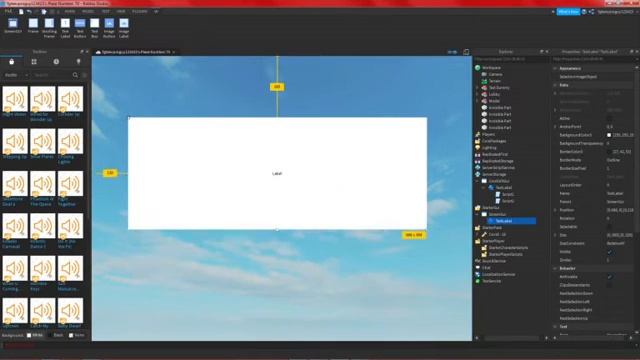Expand the Size property
Screen dimensions: 640x360
click(x=555, y=235)
